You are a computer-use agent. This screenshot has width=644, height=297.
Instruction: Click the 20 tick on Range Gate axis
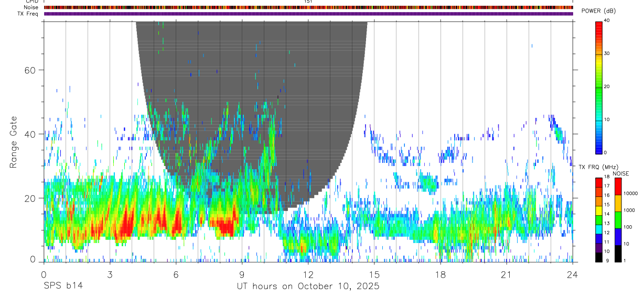point(30,198)
